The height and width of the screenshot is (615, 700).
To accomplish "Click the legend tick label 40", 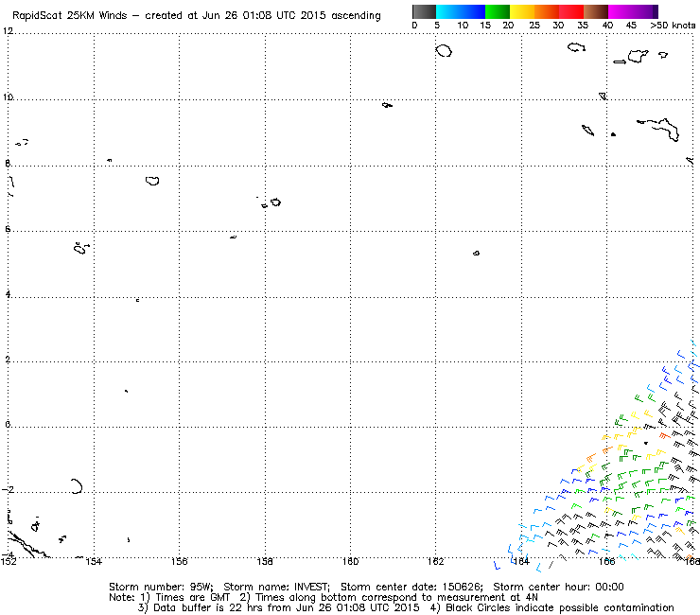I will tap(607, 26).
